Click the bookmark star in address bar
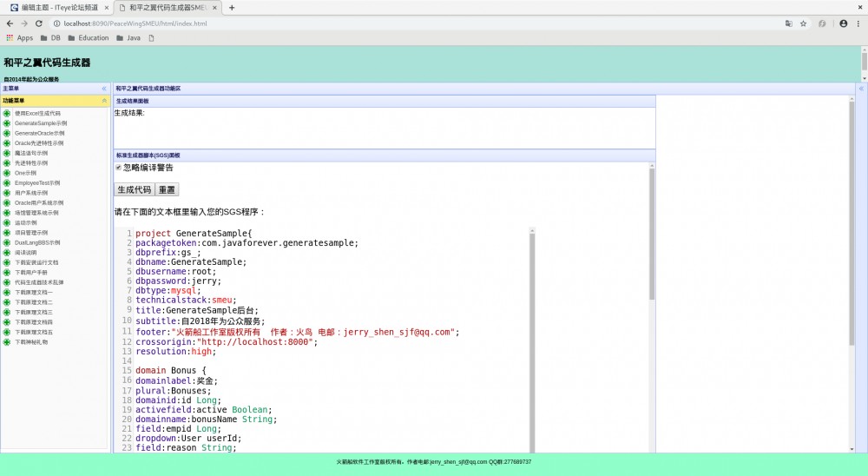 (x=804, y=23)
